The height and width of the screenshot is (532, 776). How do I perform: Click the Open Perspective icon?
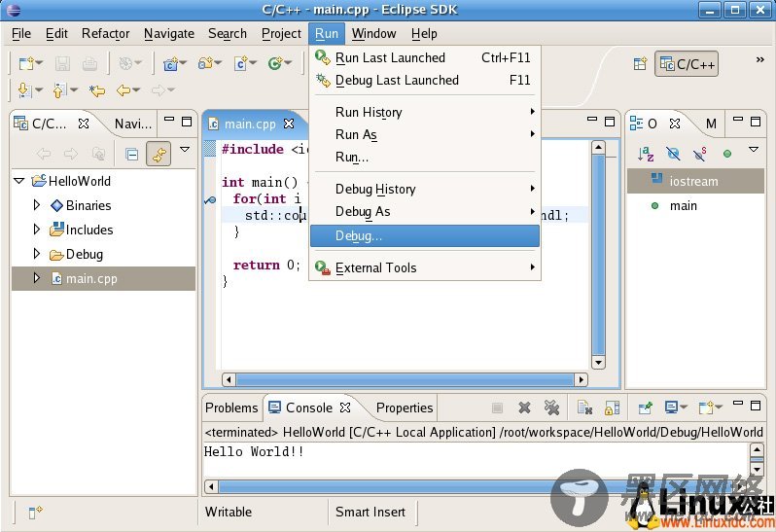click(x=640, y=64)
